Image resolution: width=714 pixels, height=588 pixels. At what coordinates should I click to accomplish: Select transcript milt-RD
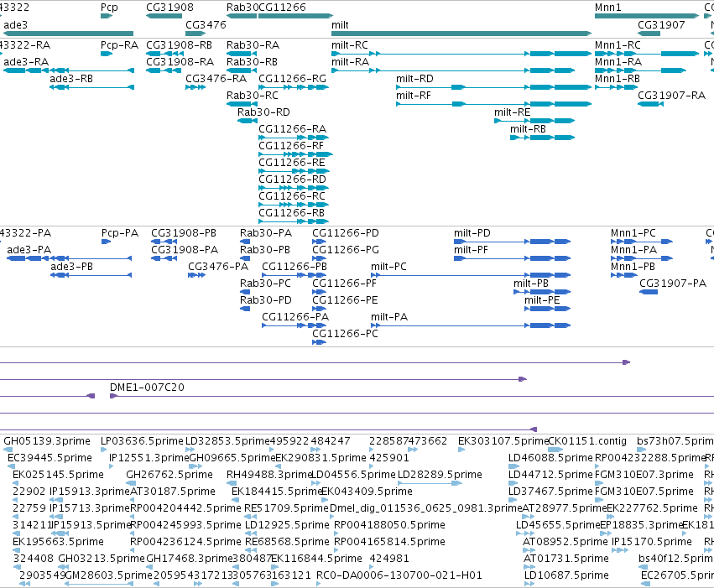(414, 79)
